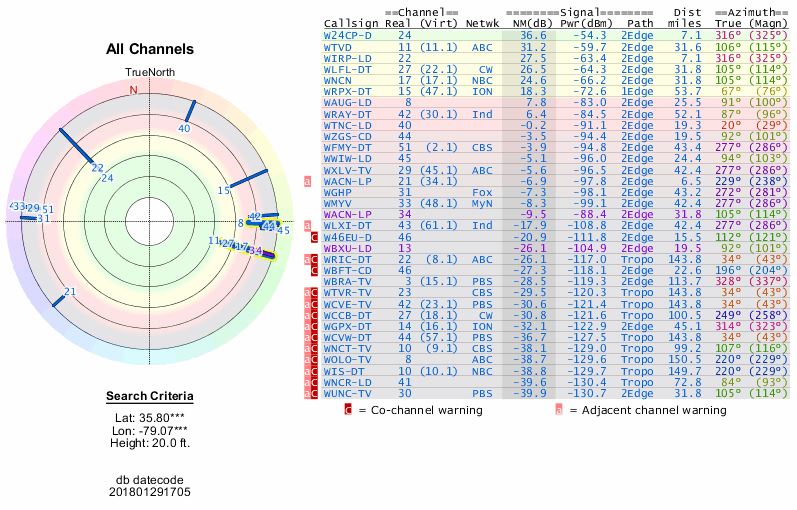Click the red N north marker on radar
This screenshot has width=797, height=510.
pos(134,90)
